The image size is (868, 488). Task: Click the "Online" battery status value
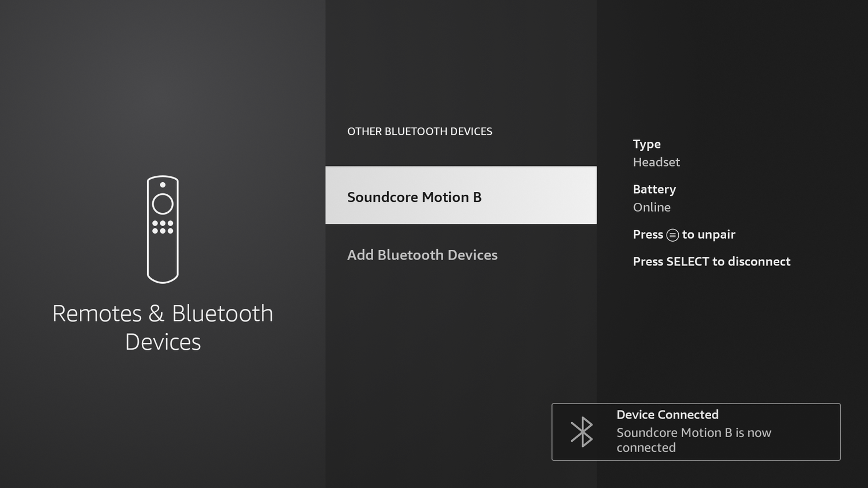[x=652, y=207]
